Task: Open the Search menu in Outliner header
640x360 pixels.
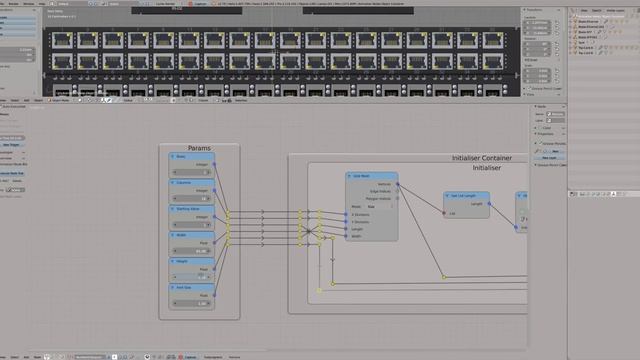Action: point(596,10)
